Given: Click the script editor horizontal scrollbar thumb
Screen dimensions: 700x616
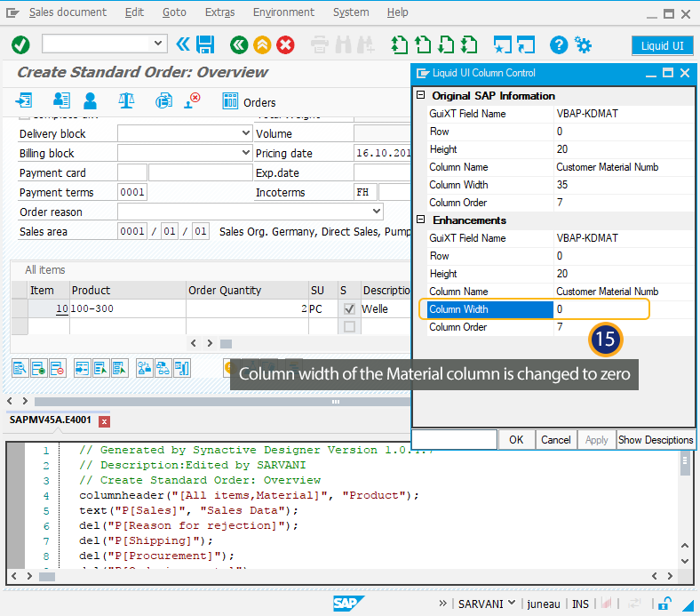Looking at the screenshot, I should [x=47, y=576].
